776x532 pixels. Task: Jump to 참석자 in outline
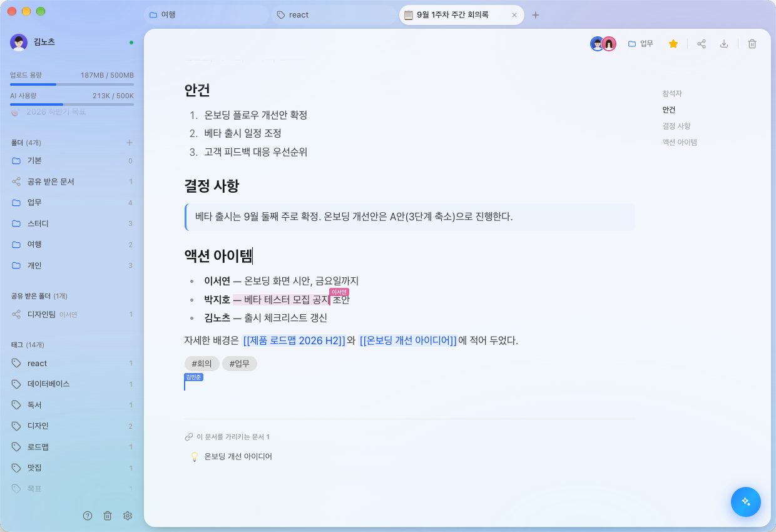point(672,93)
